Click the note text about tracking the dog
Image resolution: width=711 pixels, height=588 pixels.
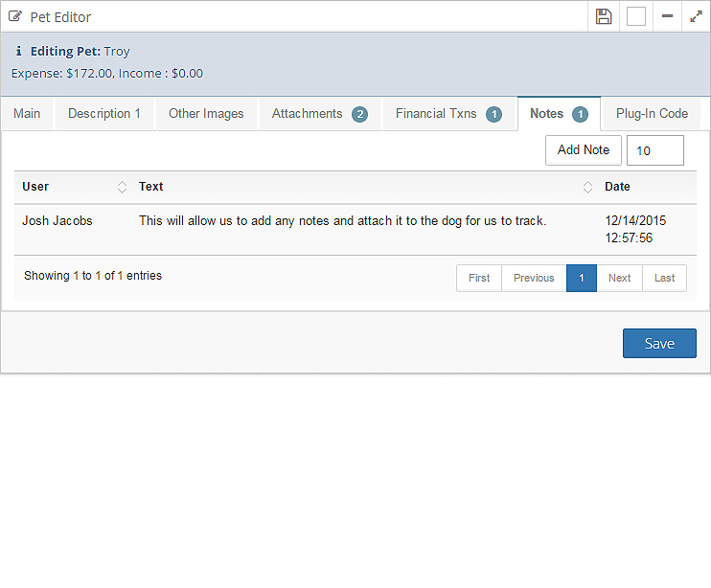pos(342,220)
